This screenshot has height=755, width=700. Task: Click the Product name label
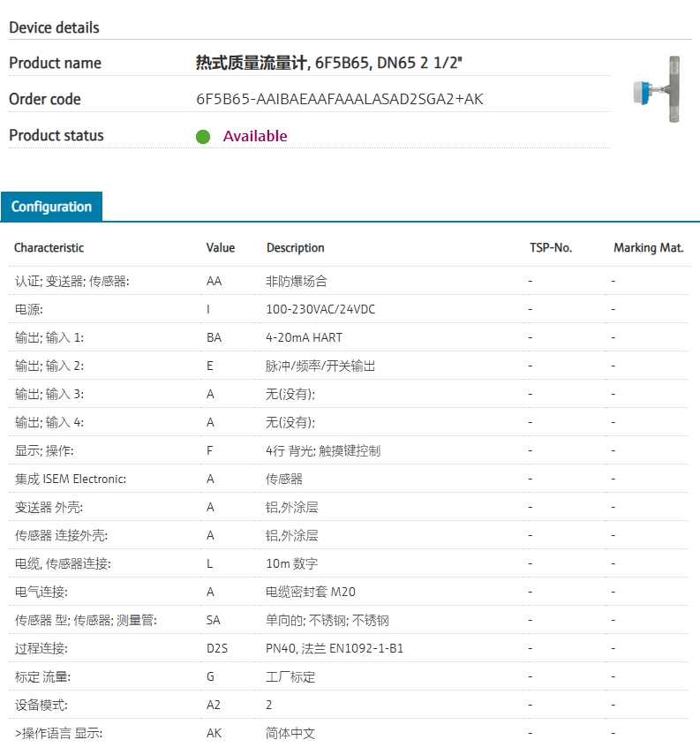tap(55, 63)
